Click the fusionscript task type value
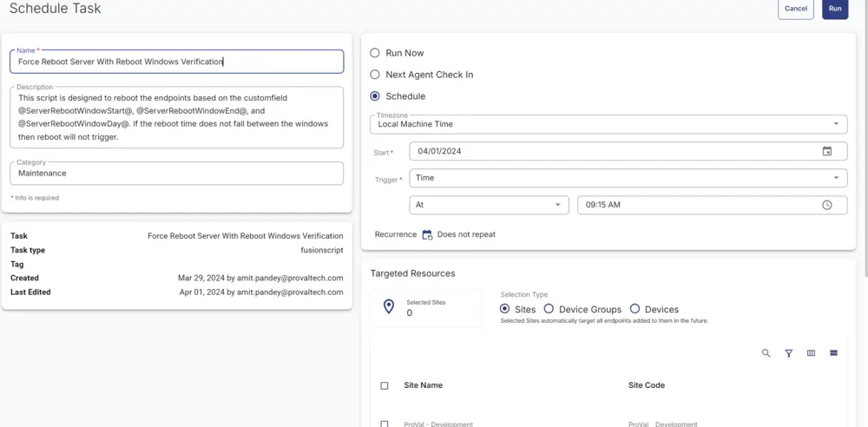Image resolution: width=868 pixels, height=427 pixels. pos(322,250)
